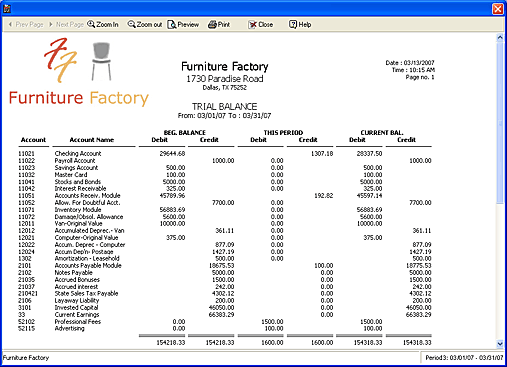Close the window with the red X
Screen dimensions: 507x367
(x=498, y=9)
